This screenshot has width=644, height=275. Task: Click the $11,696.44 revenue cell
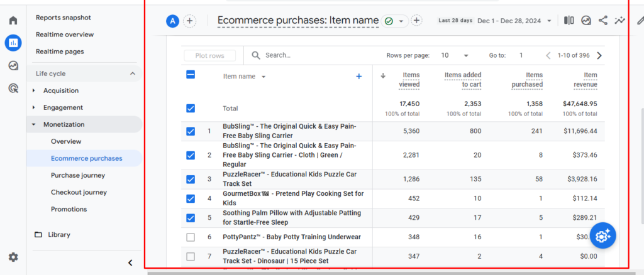(580, 131)
